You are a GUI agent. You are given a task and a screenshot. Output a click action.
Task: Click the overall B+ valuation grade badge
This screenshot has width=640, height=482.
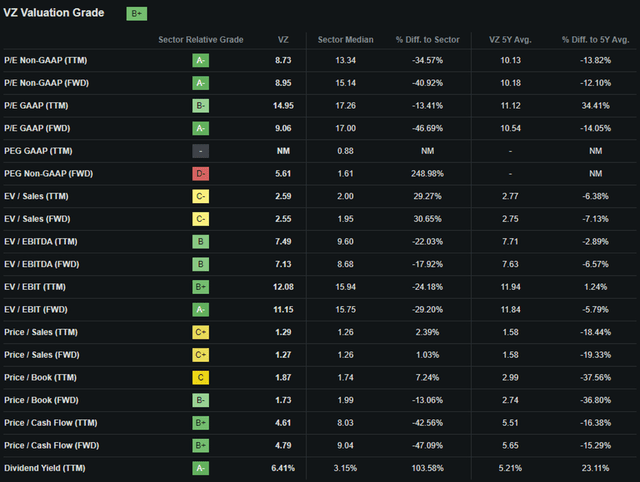(x=136, y=13)
